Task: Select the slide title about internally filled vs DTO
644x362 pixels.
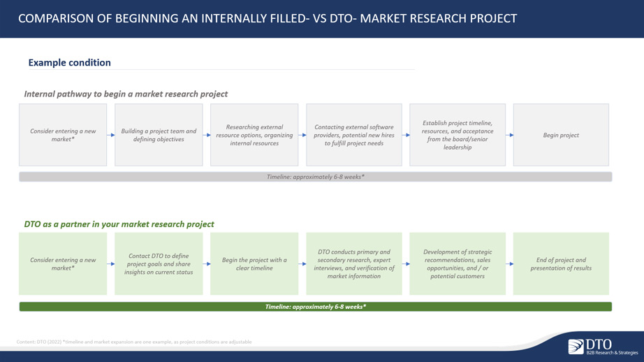Action: coord(268,18)
